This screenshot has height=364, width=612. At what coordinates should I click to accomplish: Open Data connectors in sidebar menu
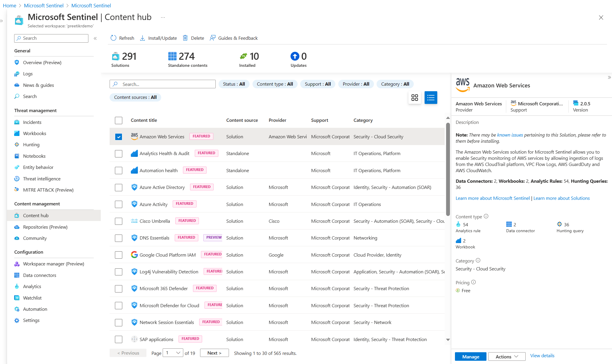click(x=39, y=275)
